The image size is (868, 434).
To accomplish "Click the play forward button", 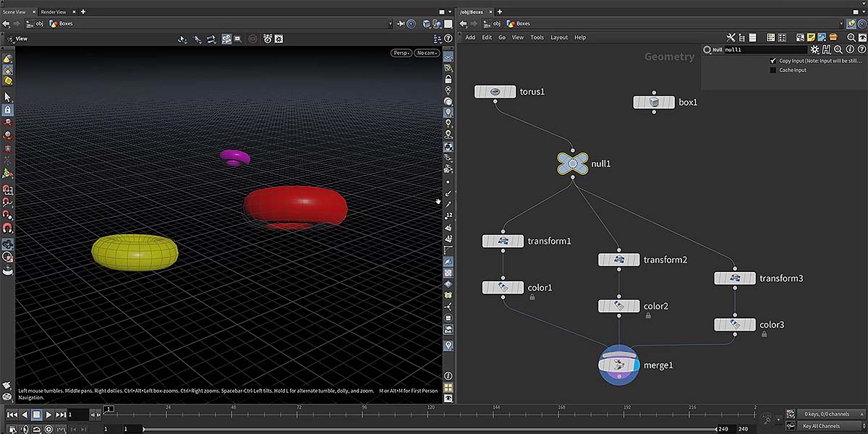I will tap(48, 415).
